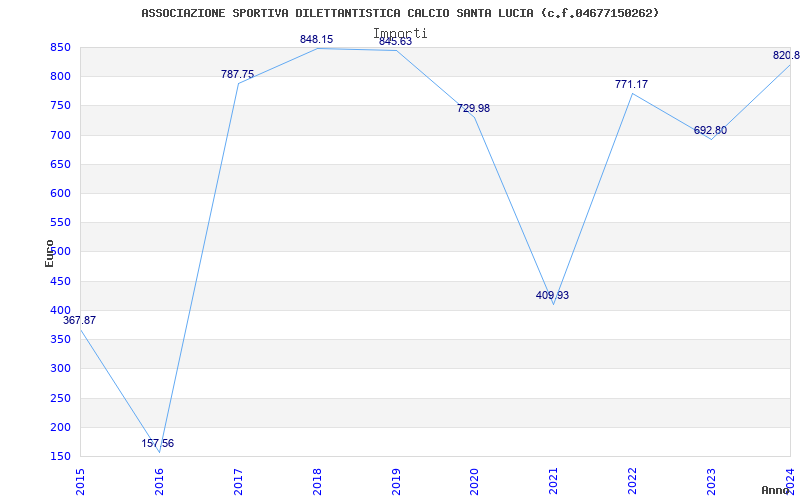The height and width of the screenshot is (500, 800).
Task: Click the 2017 x-axis tick label
Action: pos(238,482)
